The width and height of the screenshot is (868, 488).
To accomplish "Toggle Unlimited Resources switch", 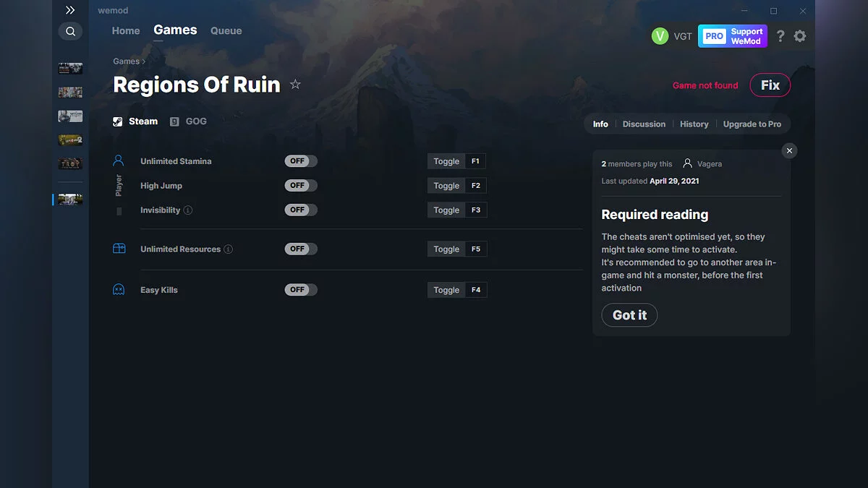I will [x=301, y=249].
